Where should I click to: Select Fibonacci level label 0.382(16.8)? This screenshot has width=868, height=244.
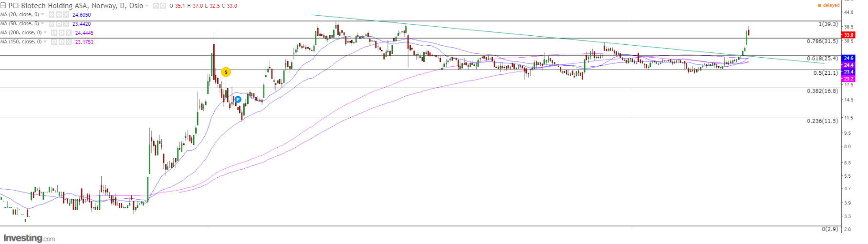pos(822,91)
